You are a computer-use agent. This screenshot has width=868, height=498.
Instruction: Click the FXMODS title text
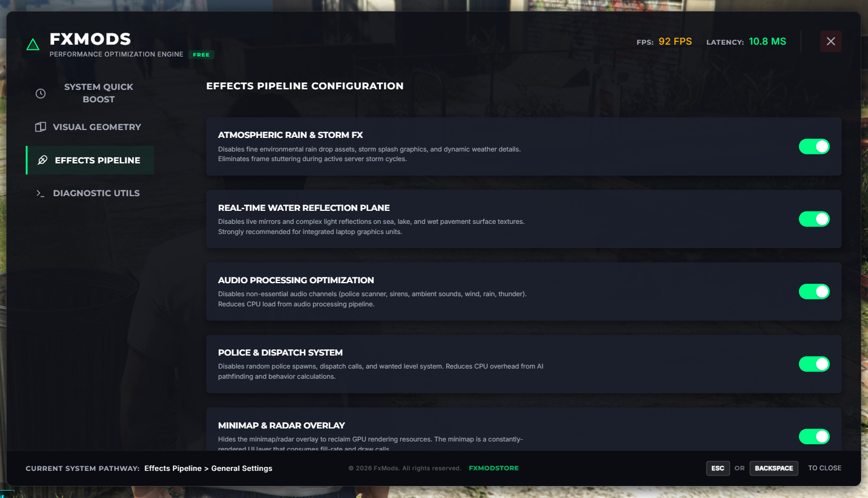pyautogui.click(x=90, y=39)
